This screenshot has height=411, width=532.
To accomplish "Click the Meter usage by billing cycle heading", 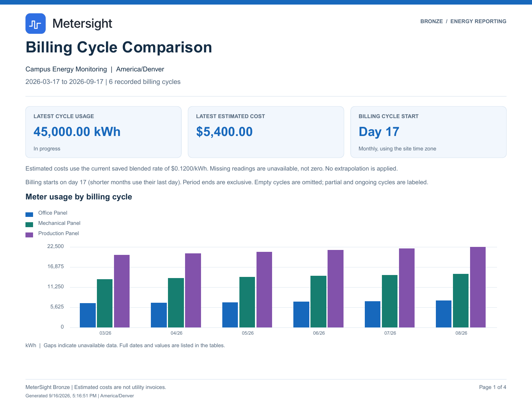I will (79, 197).
